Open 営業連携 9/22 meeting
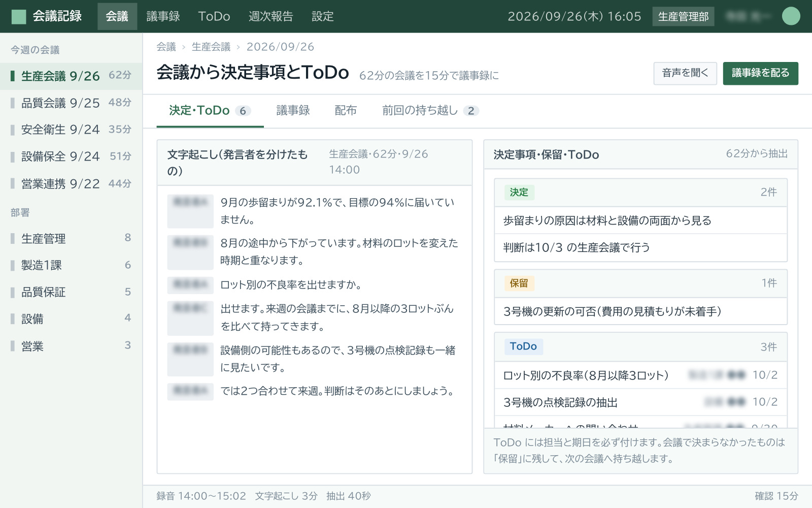This screenshot has height=508, width=812. point(71,183)
